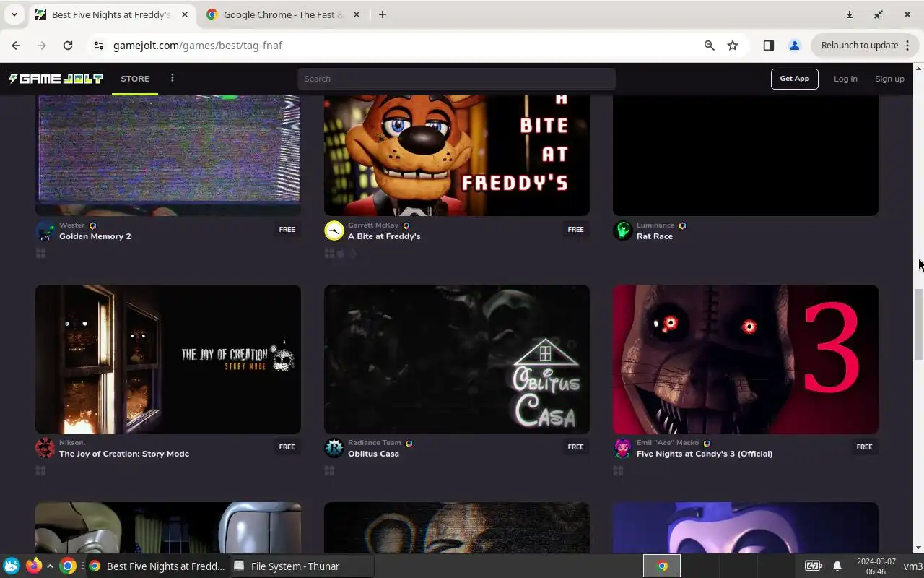924x578 pixels.
Task: Click the Rat Race title
Action: tap(655, 236)
